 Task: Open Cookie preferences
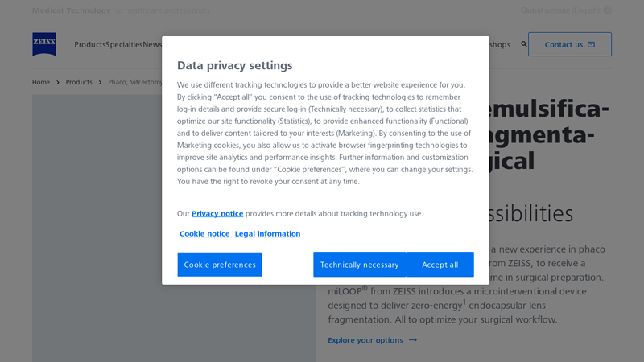(x=220, y=265)
